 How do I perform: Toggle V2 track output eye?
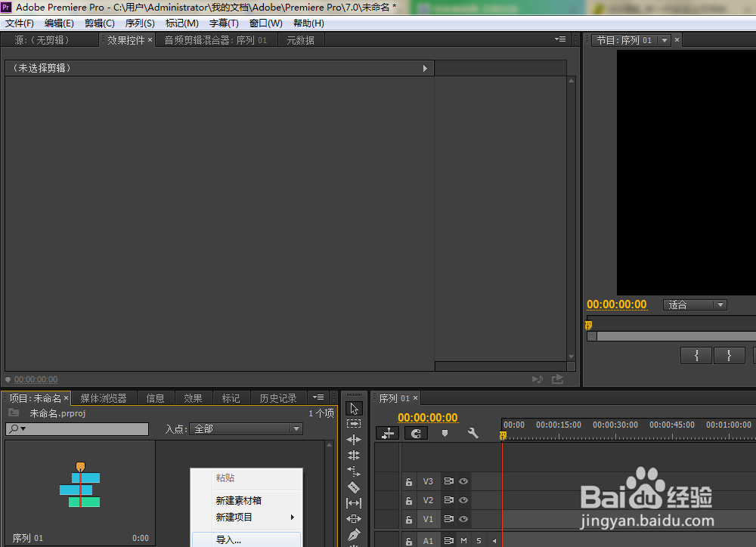pyautogui.click(x=463, y=499)
